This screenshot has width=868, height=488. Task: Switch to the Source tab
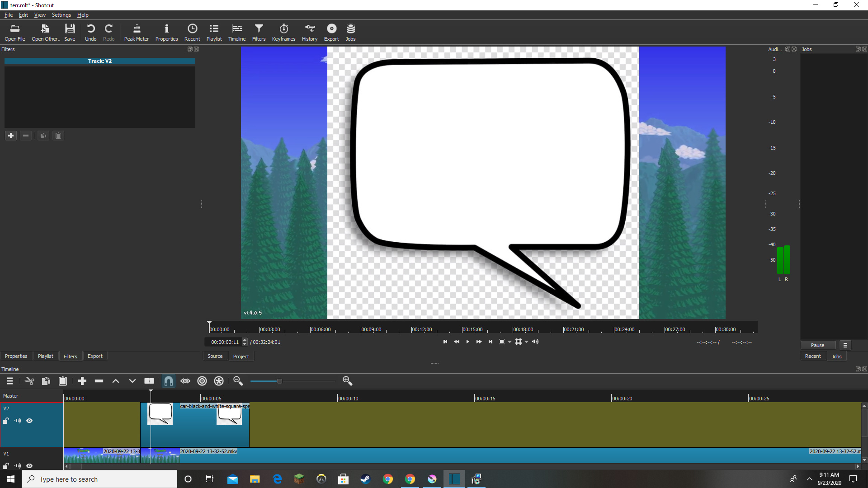(x=215, y=356)
